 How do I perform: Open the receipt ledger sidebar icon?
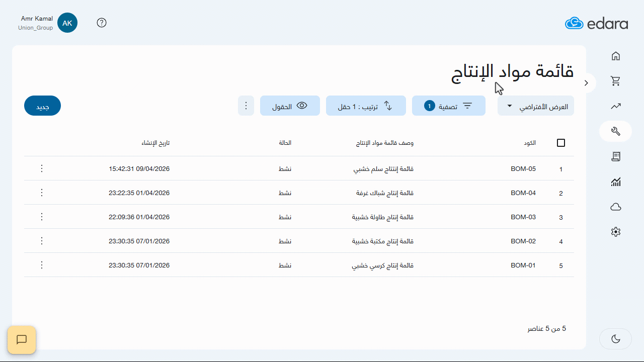(615, 157)
